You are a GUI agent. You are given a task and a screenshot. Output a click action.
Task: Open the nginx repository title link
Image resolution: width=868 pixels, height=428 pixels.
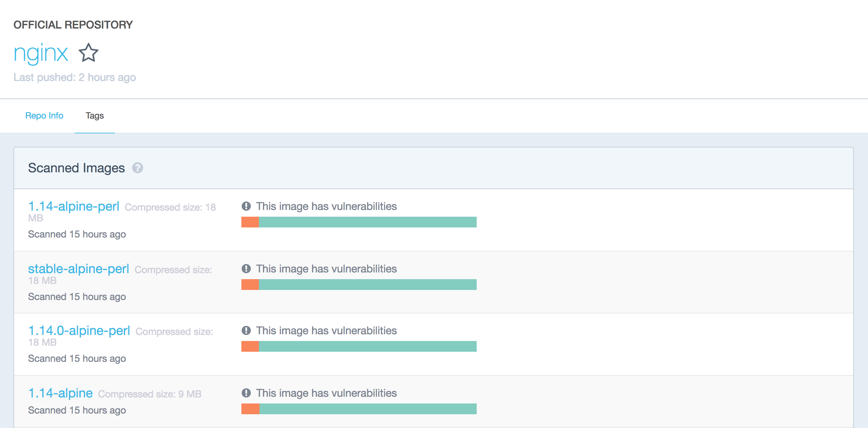(x=41, y=53)
